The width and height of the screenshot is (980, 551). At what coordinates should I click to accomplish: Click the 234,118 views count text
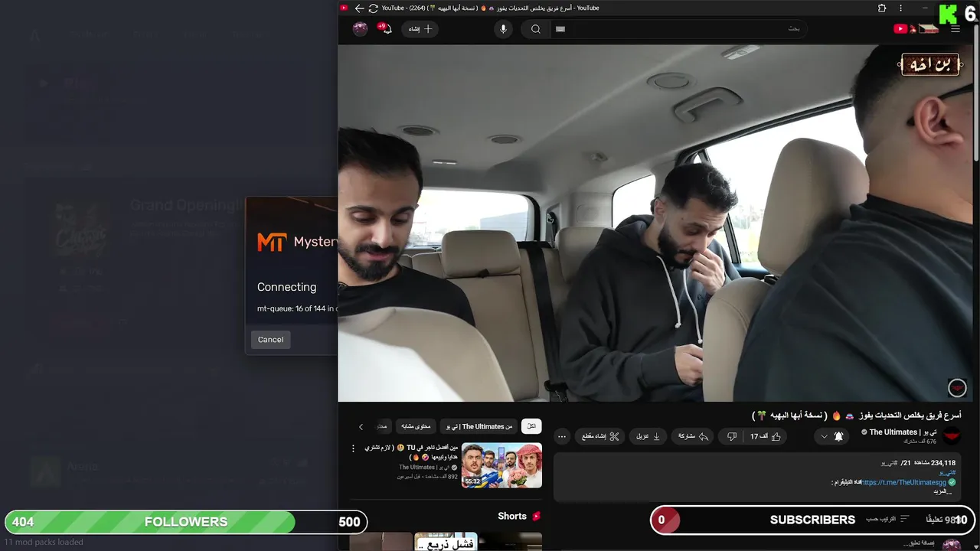point(936,463)
